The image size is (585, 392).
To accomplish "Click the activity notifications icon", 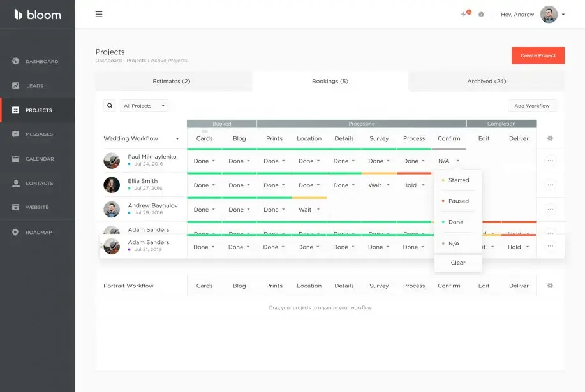I will click(x=466, y=13).
